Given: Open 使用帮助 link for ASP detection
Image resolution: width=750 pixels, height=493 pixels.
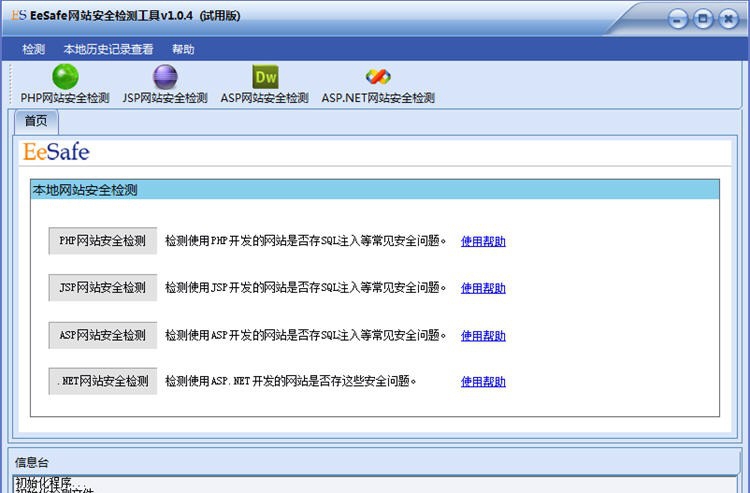Looking at the screenshot, I should pyautogui.click(x=483, y=336).
